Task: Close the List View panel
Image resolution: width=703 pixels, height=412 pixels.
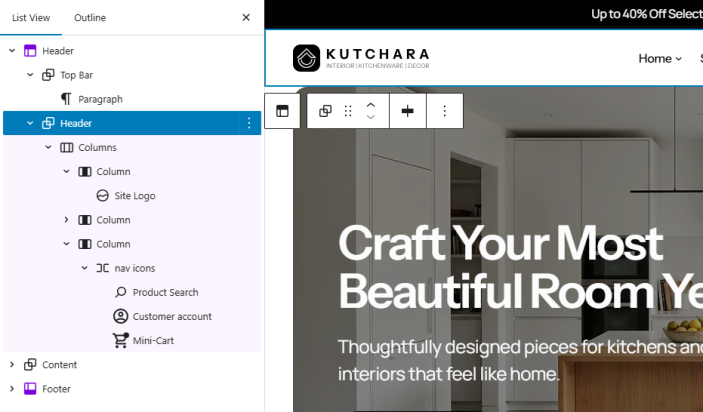Action: 246,17
